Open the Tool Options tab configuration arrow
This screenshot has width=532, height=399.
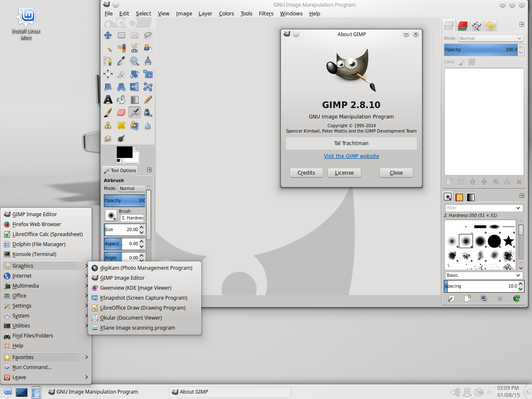pos(149,170)
